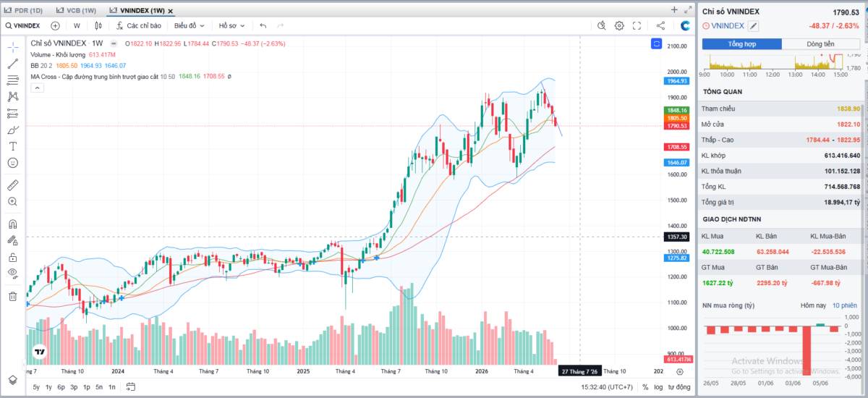868x398 pixels.
Task: Enter fullscreen chart mode
Action: pos(637,25)
